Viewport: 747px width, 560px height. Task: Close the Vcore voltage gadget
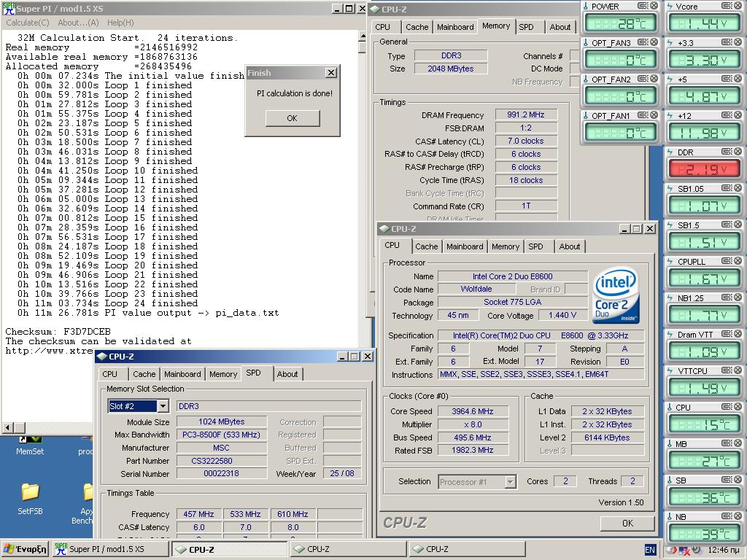738,6
